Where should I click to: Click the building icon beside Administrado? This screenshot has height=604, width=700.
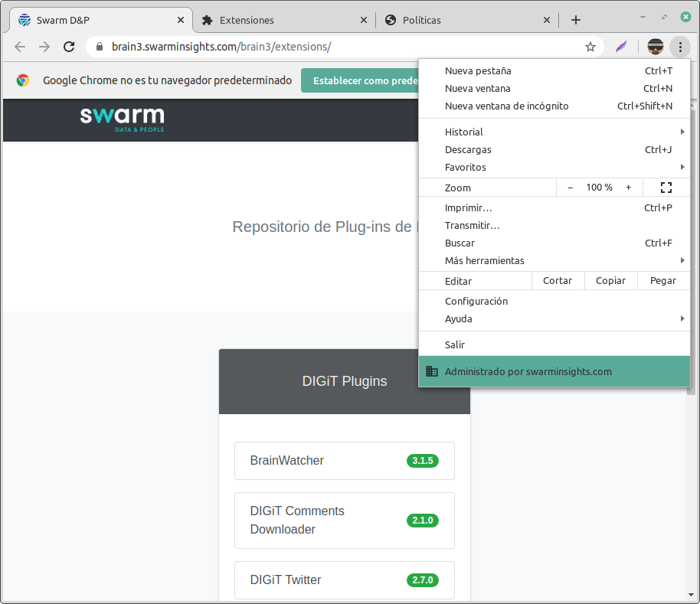point(432,371)
